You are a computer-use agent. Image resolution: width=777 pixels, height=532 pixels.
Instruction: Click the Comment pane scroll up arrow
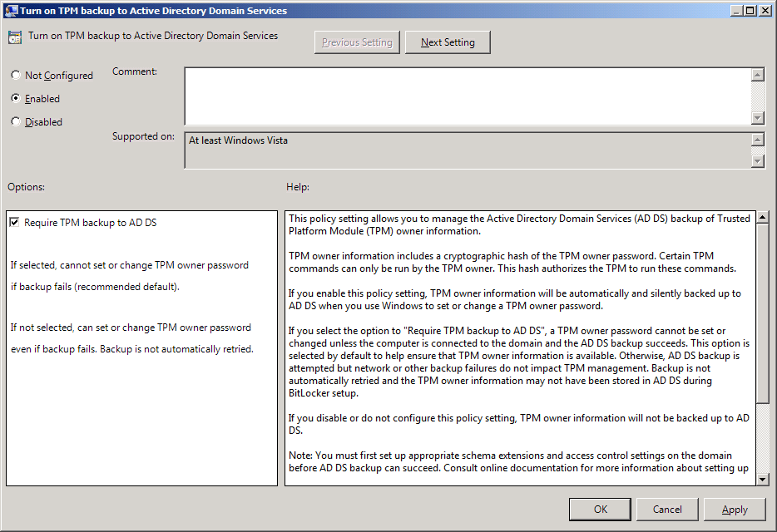click(x=758, y=73)
